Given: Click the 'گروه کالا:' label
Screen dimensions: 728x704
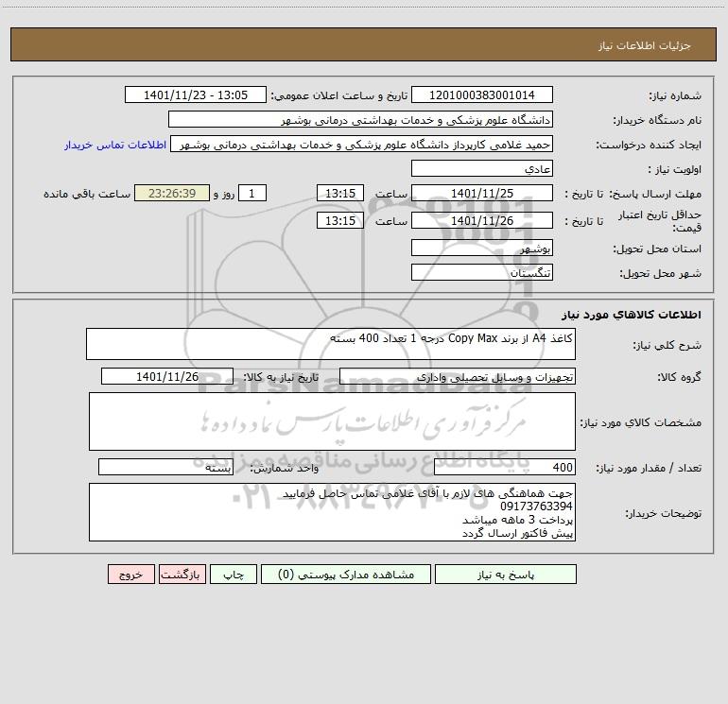Looking at the screenshot, I should 680,378.
